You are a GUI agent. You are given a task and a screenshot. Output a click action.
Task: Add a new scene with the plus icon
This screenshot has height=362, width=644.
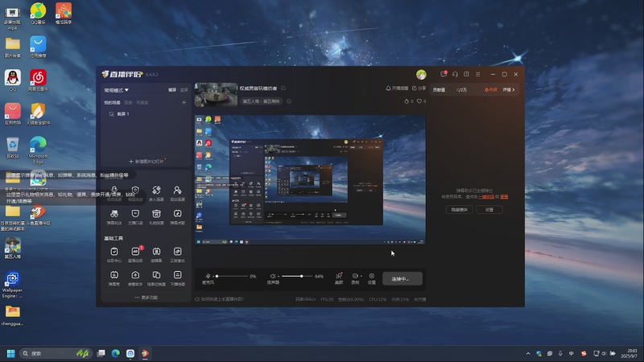(184, 102)
